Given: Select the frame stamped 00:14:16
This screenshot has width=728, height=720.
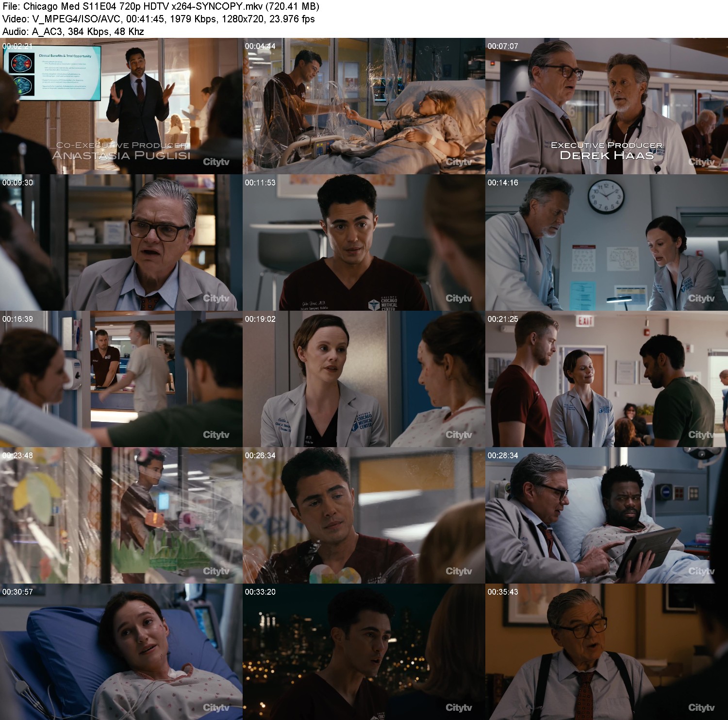Looking at the screenshot, I should coord(607,242).
